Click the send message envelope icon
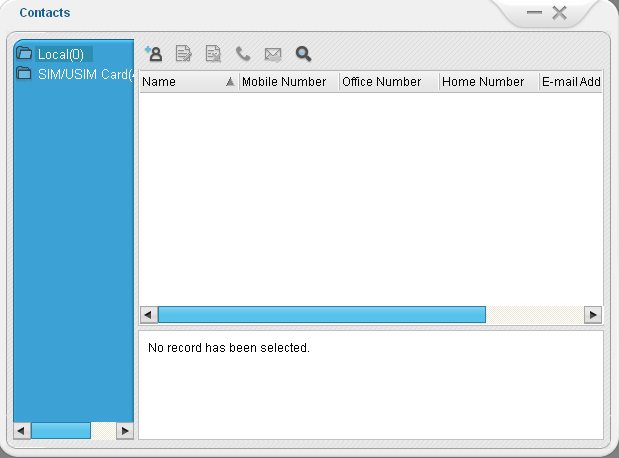 click(273, 54)
